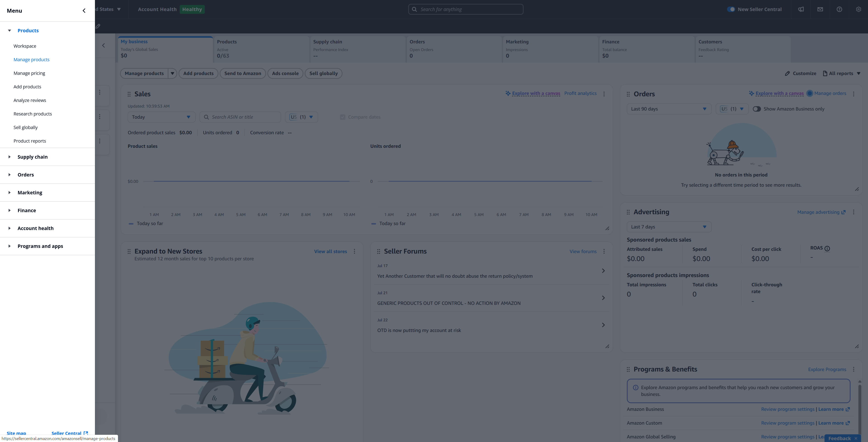The height and width of the screenshot is (442, 868).
Task: Toggle Show Amazon Business only switch
Action: tap(757, 109)
